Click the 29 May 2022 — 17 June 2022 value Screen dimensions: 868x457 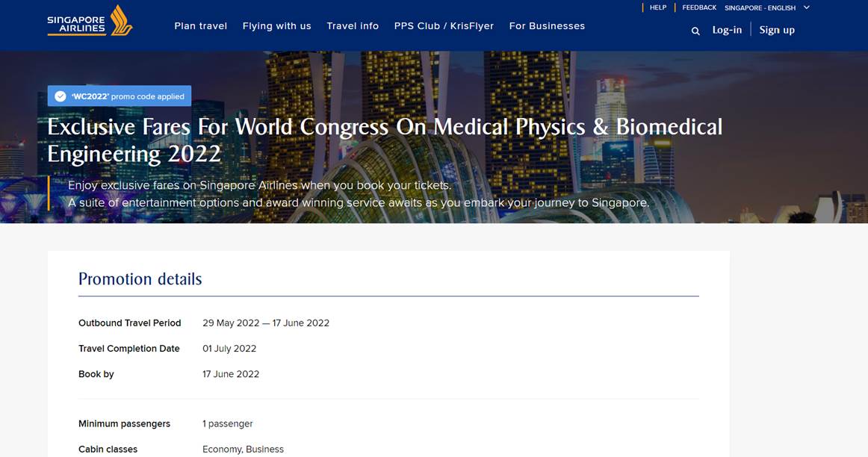(266, 323)
